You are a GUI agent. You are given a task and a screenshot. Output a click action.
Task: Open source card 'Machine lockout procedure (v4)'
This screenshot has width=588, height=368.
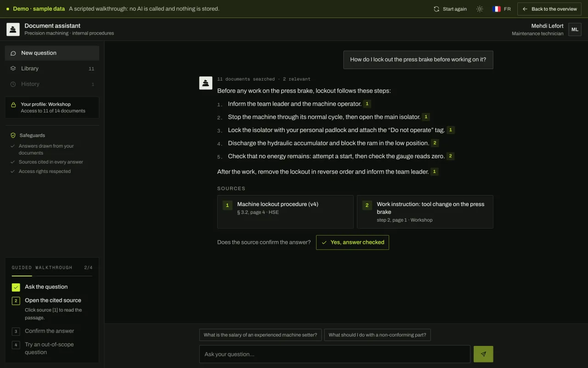[285, 212]
